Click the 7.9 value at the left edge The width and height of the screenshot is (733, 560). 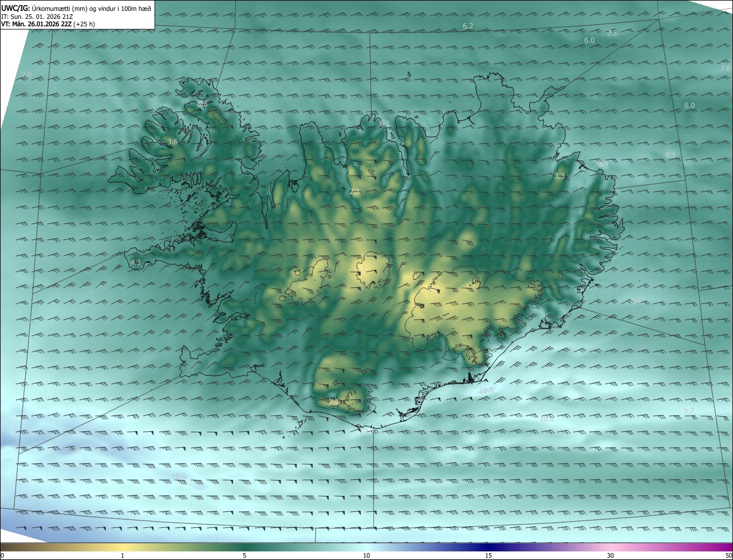coord(26,75)
